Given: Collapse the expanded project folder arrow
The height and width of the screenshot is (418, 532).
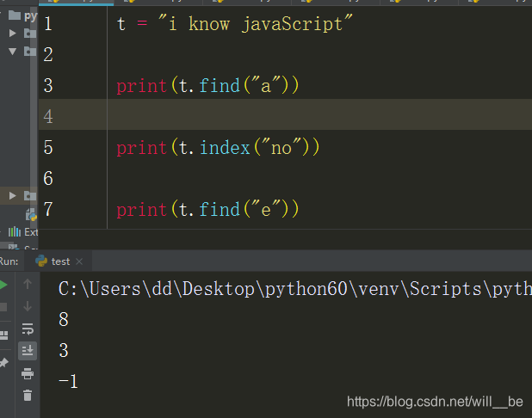Looking at the screenshot, I should pyautogui.click(x=13, y=52).
